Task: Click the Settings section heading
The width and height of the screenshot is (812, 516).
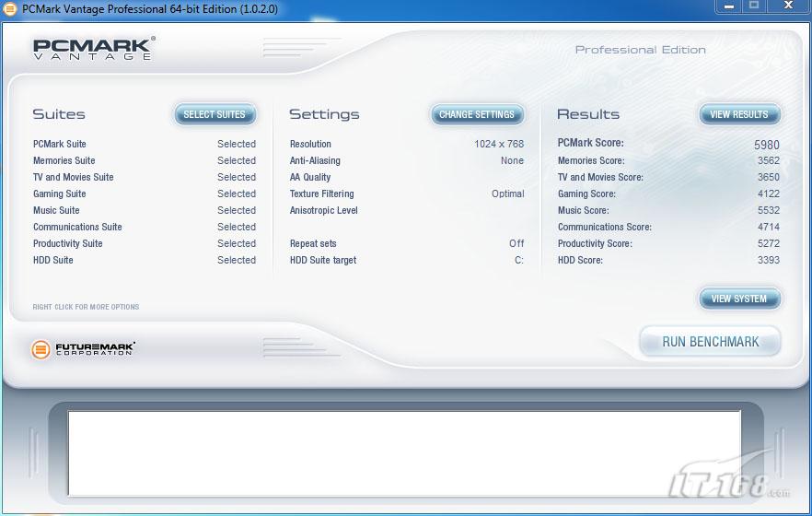Action: (324, 114)
